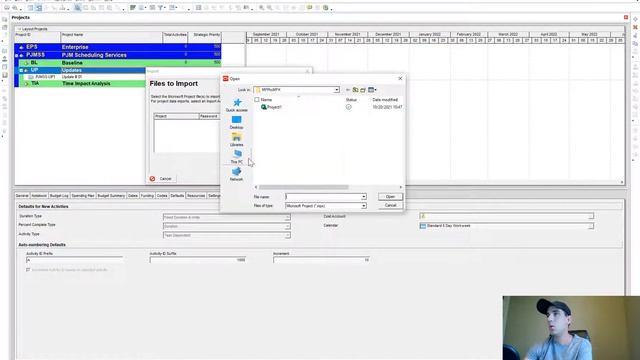Screen dimensions: 640x360
Task: Expand the Percent Complete Type dropdown
Action: tap(287, 226)
